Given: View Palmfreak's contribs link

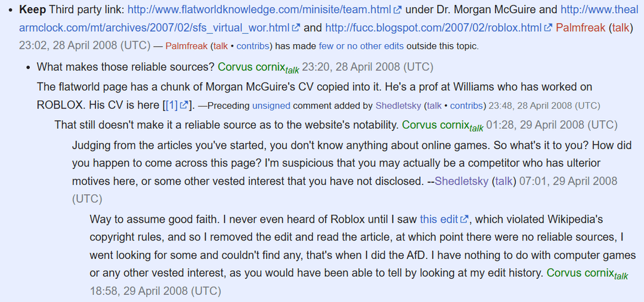Looking at the screenshot, I should point(252,46).
